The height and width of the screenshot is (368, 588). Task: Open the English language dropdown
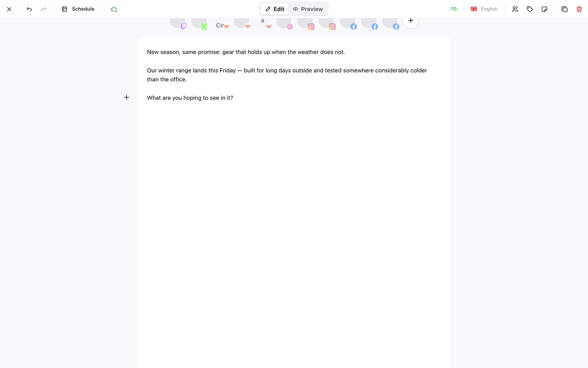coord(484,9)
